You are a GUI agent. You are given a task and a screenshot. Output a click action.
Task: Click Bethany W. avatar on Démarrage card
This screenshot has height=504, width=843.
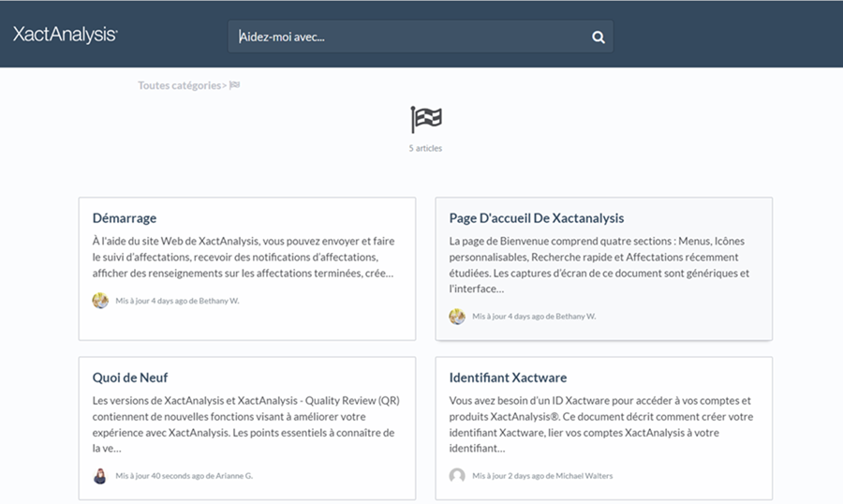point(100,301)
